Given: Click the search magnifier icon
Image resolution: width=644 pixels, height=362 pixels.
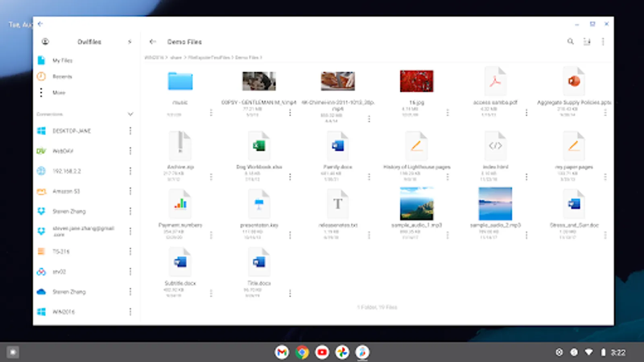Looking at the screenshot, I should pos(570,41).
